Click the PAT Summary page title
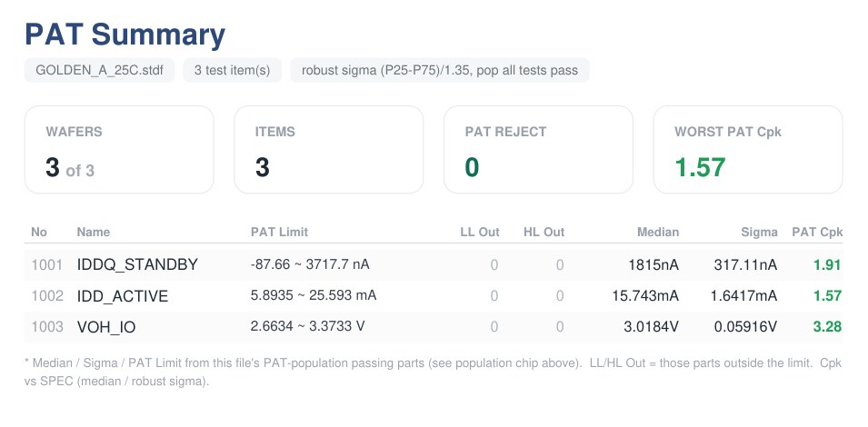 [125, 35]
